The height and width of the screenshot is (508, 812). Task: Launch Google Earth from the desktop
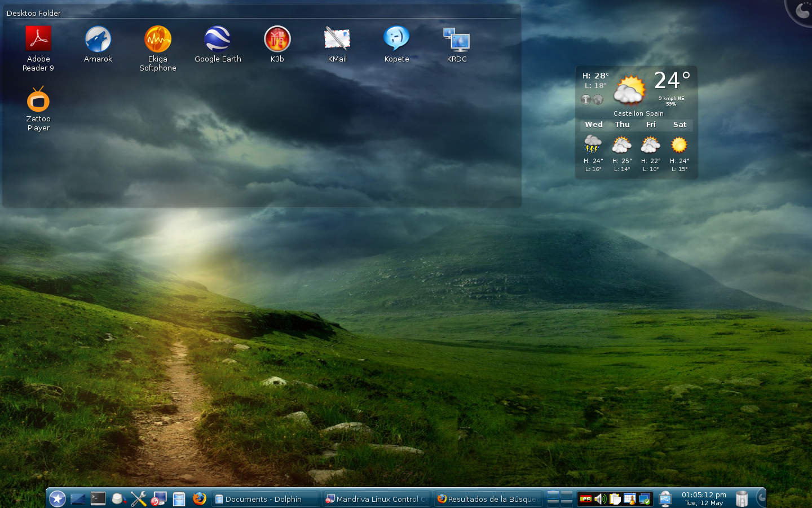218,40
